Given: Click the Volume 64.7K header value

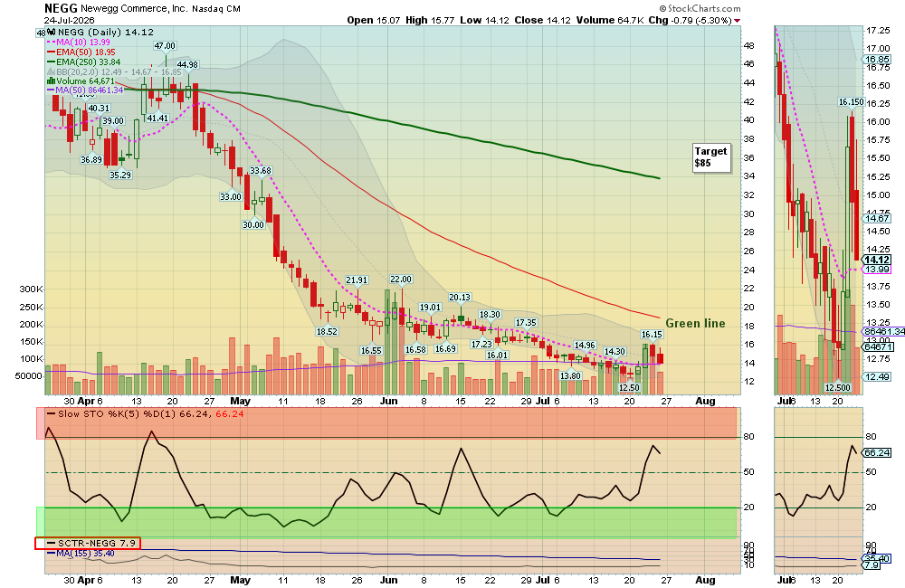Looking at the screenshot, I should tap(610, 20).
